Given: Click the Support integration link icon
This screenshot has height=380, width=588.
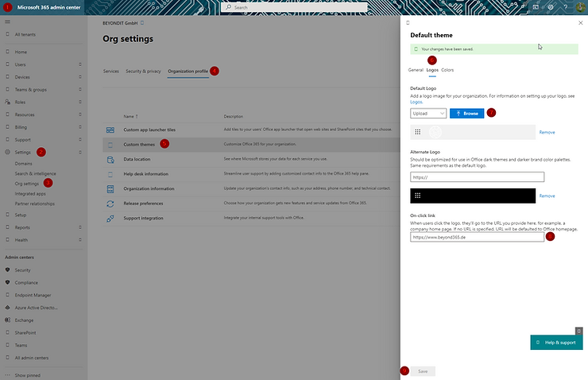Looking at the screenshot, I should tap(110, 218).
